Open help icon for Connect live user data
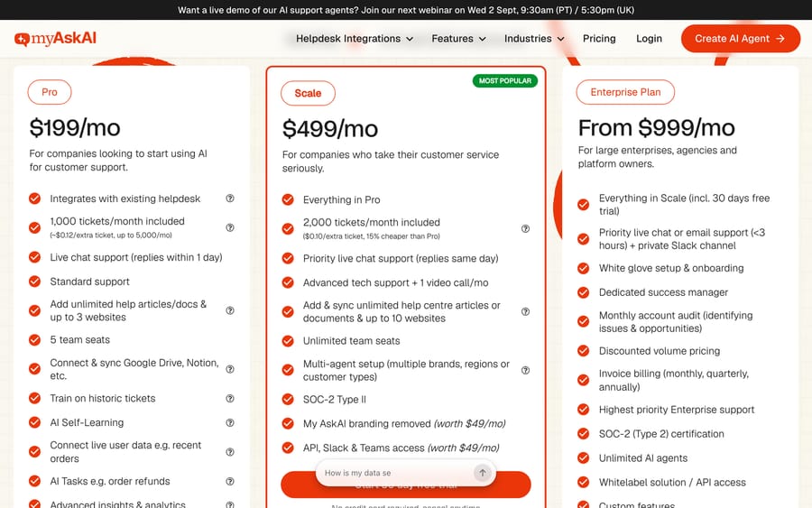The height and width of the screenshot is (508, 812). [230, 451]
